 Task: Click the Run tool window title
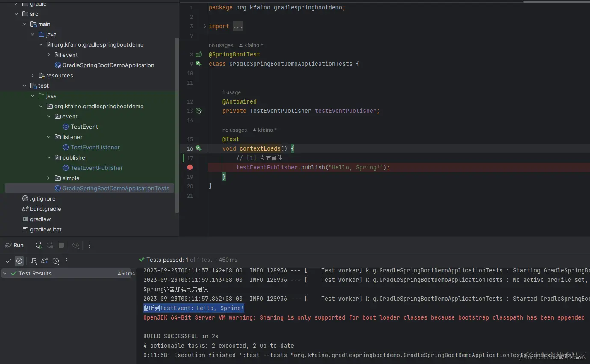pyautogui.click(x=18, y=245)
